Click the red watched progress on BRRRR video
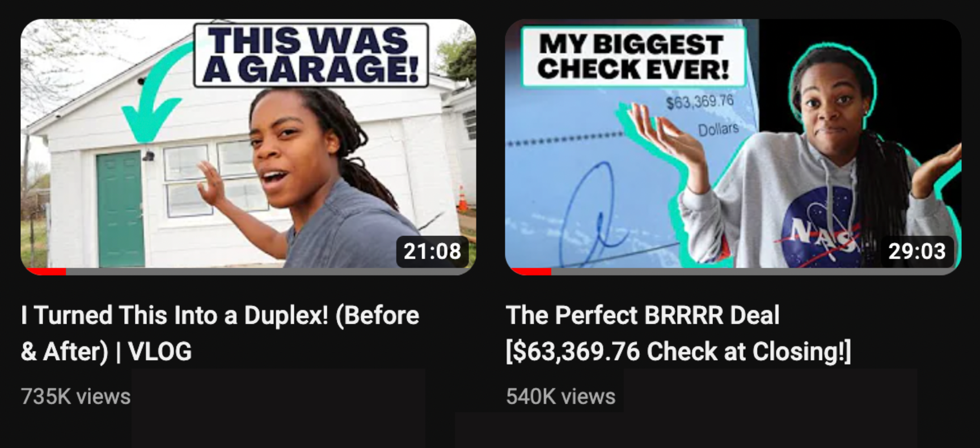 point(530,272)
